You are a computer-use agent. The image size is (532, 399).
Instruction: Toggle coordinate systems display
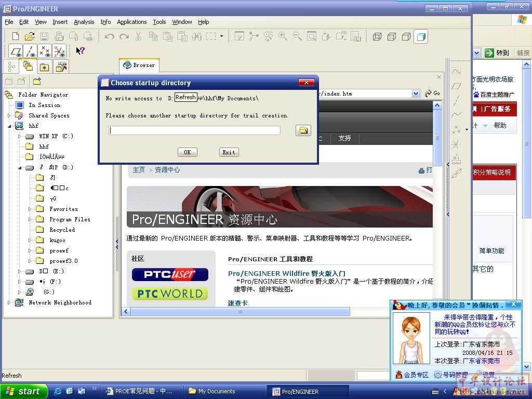[x=59, y=51]
